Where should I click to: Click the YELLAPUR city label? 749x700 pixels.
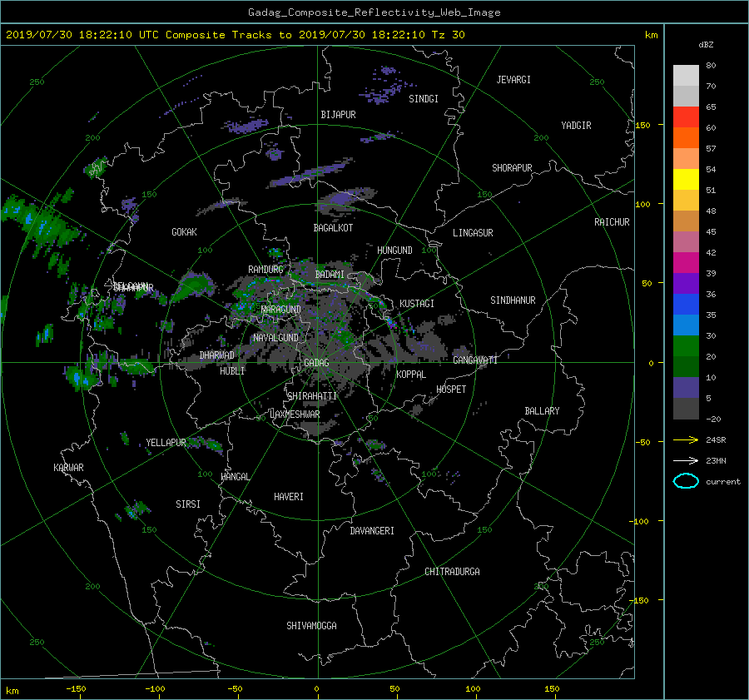pyautogui.click(x=166, y=443)
